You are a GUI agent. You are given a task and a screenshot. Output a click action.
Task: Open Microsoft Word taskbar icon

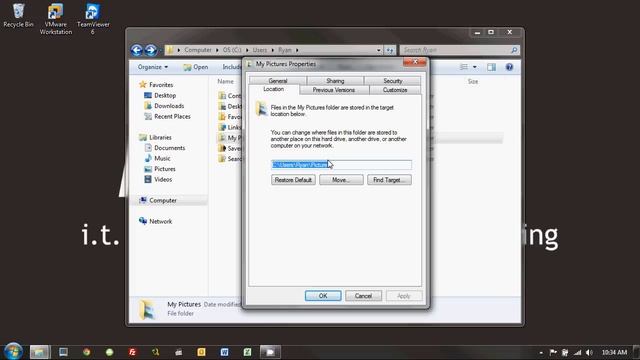(x=224, y=352)
